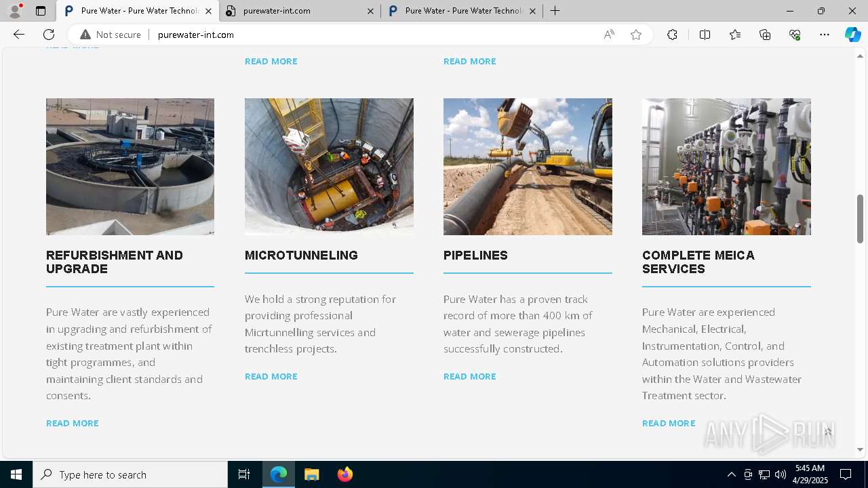The height and width of the screenshot is (488, 868).
Task: Click the scrollbar up arrow
Action: point(860,56)
